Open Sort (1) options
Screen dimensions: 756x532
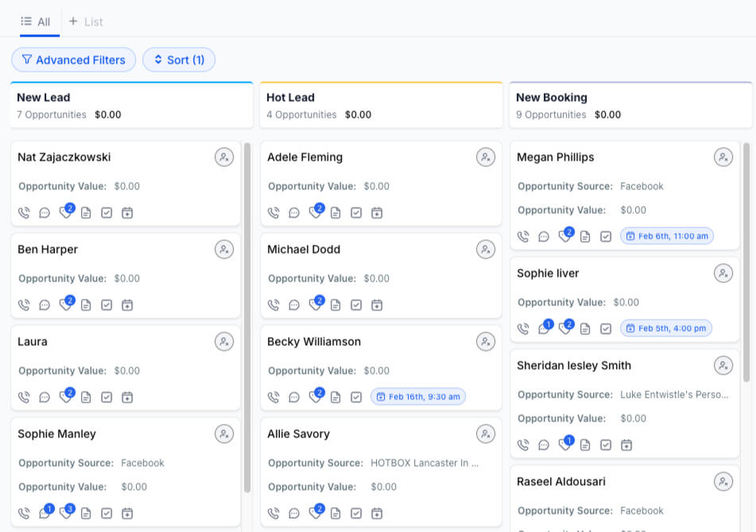coord(179,60)
